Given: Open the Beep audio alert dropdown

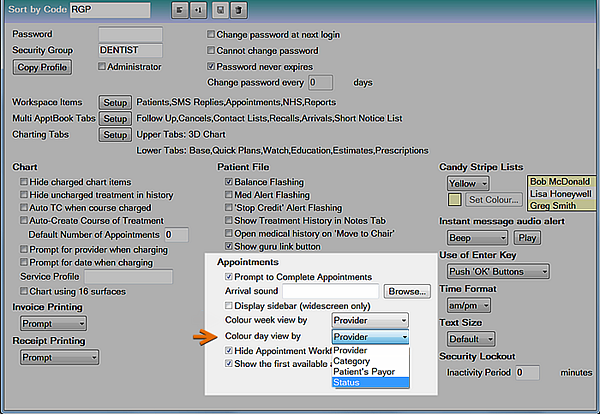Looking at the screenshot, I should (x=478, y=238).
